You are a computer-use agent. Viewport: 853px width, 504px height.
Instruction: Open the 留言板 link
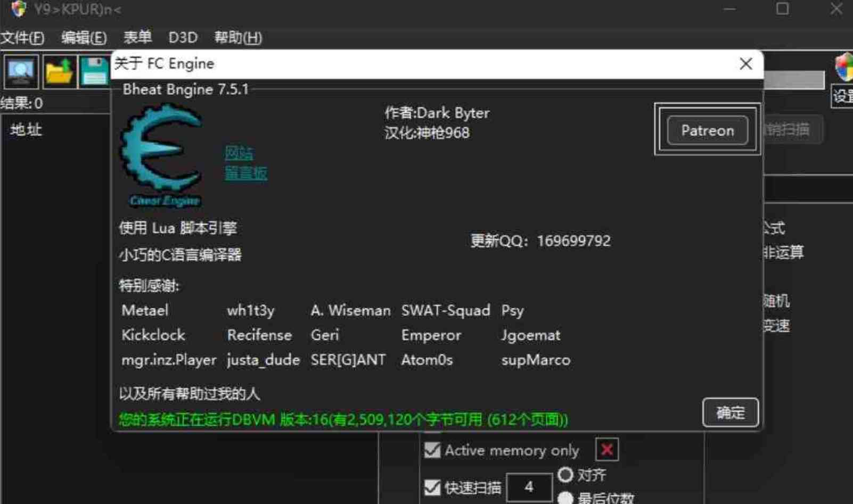click(x=246, y=173)
